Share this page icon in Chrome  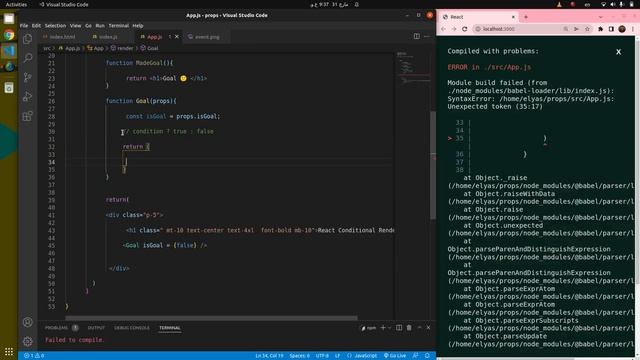point(576,29)
